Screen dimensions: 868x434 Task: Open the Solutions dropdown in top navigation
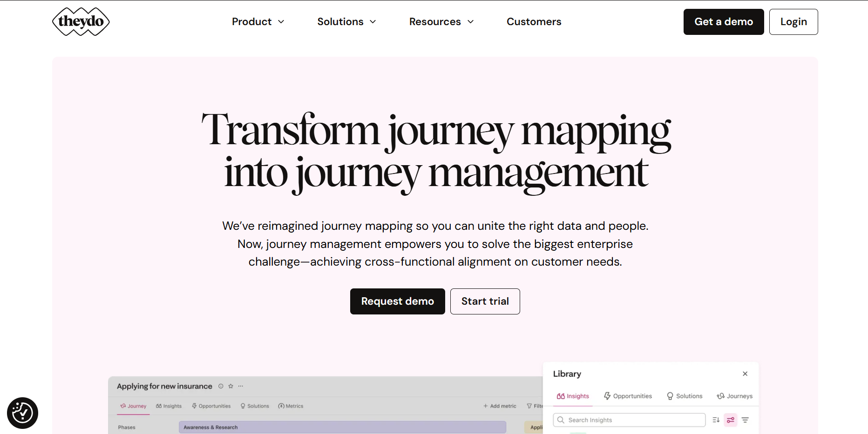pyautogui.click(x=346, y=21)
